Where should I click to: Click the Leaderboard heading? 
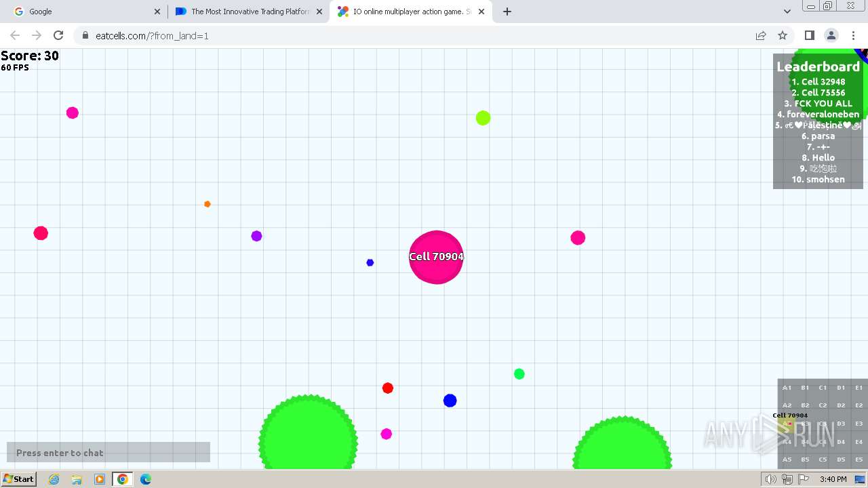[x=818, y=66]
